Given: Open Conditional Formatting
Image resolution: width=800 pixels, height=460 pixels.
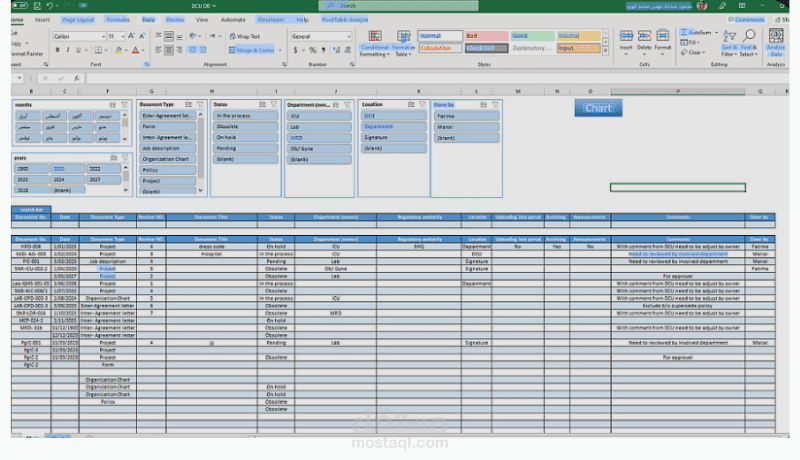Looking at the screenshot, I should pos(375,43).
